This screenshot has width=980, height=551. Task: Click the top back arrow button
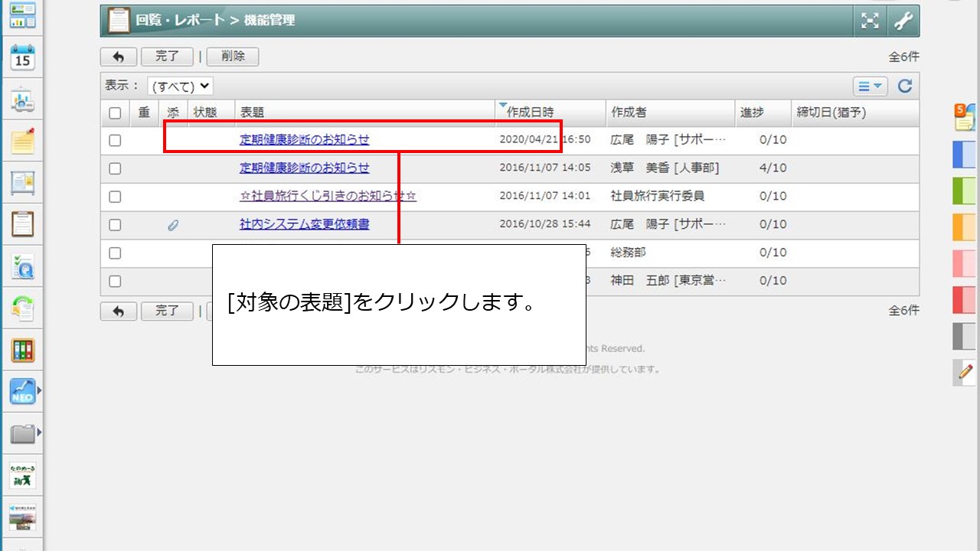(x=119, y=57)
